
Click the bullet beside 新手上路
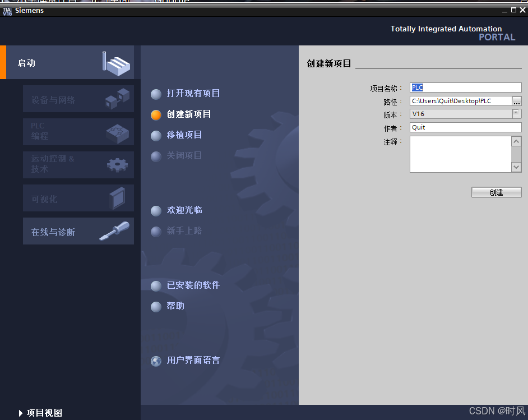pyautogui.click(x=156, y=232)
